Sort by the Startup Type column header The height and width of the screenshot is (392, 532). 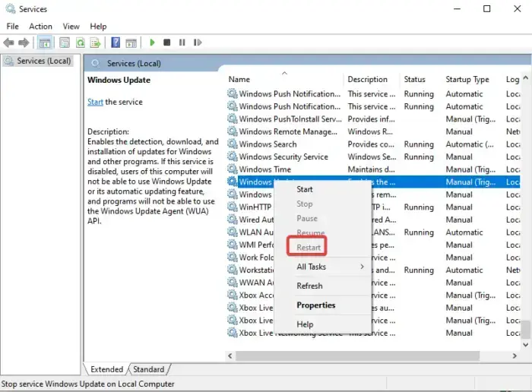click(467, 79)
